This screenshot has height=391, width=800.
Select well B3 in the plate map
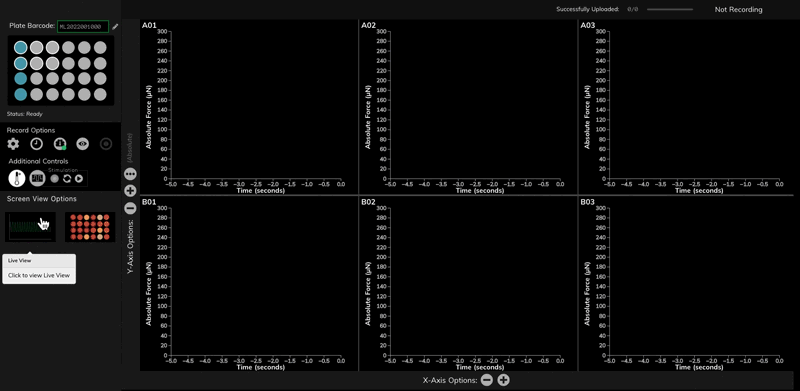pyautogui.click(x=52, y=63)
